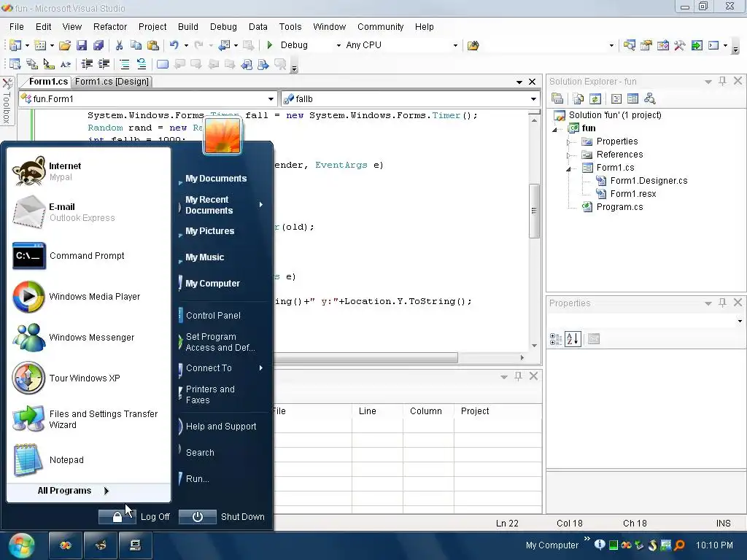This screenshot has height=560, width=747.
Task: Click the Shut Down button
Action: [x=222, y=517]
